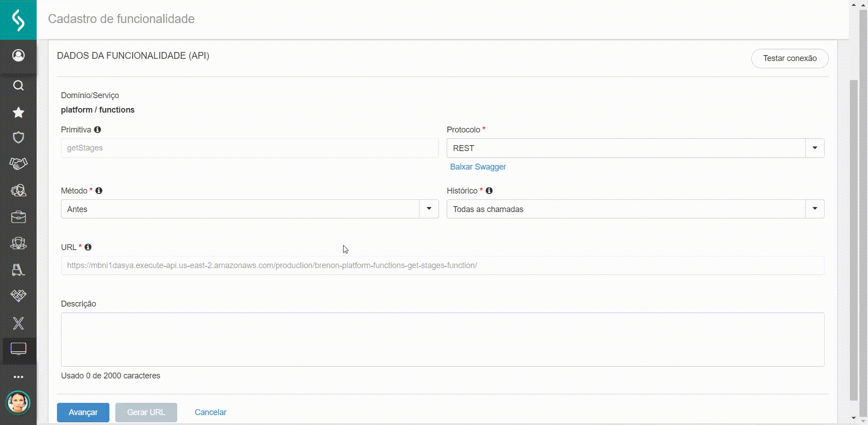Open the search magnifier in the sidebar

pyautogui.click(x=18, y=85)
